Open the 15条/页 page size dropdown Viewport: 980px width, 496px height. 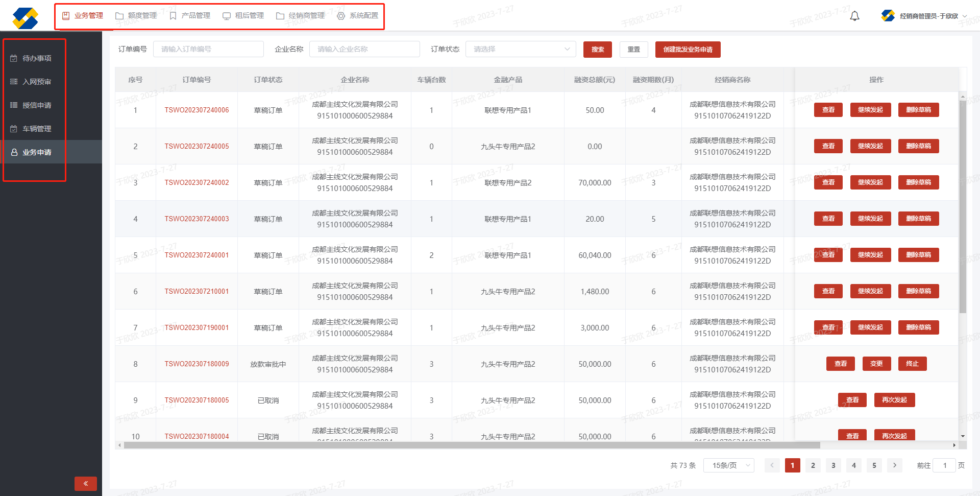[x=728, y=465]
